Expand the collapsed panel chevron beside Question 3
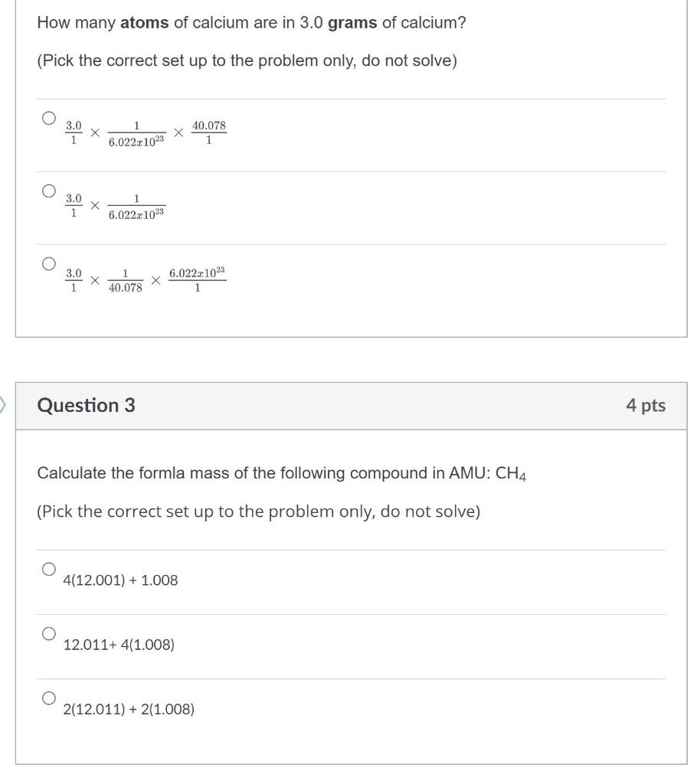 tap(4, 405)
